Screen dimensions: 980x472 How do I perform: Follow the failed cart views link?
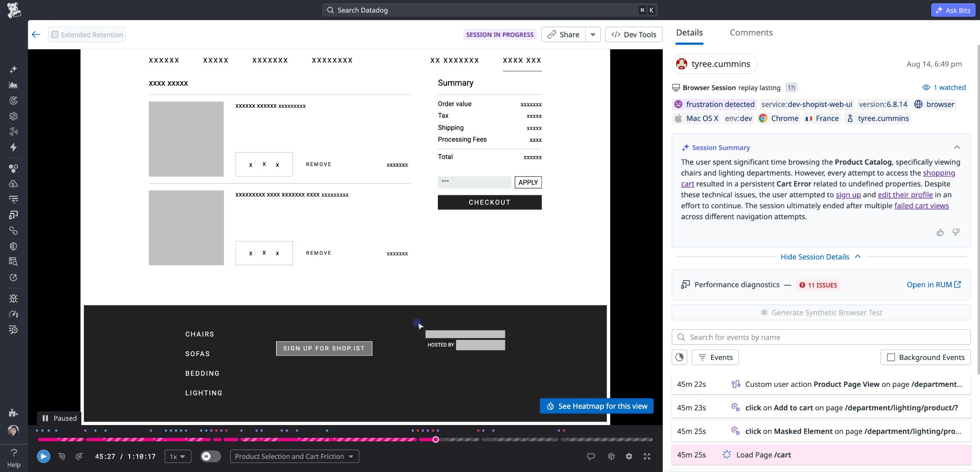click(x=922, y=206)
